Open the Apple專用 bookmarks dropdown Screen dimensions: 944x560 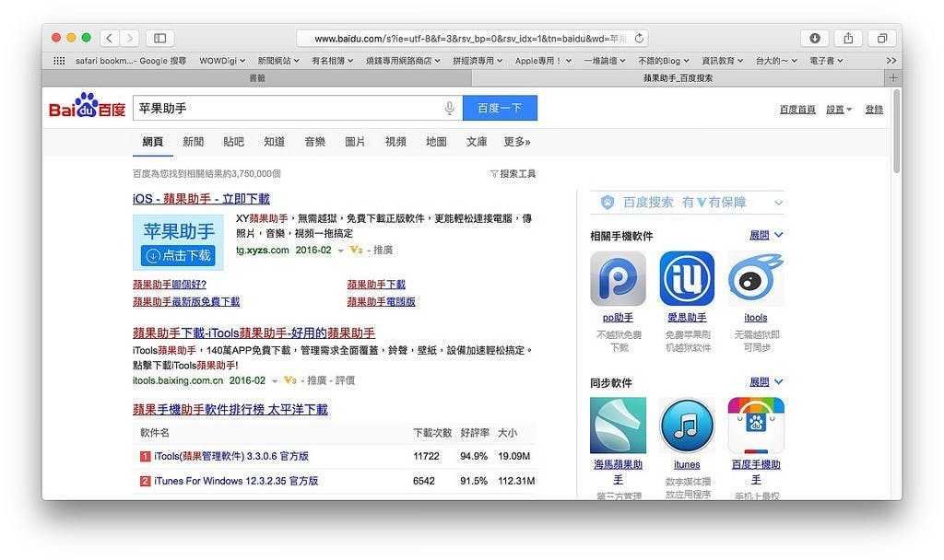[x=543, y=60]
